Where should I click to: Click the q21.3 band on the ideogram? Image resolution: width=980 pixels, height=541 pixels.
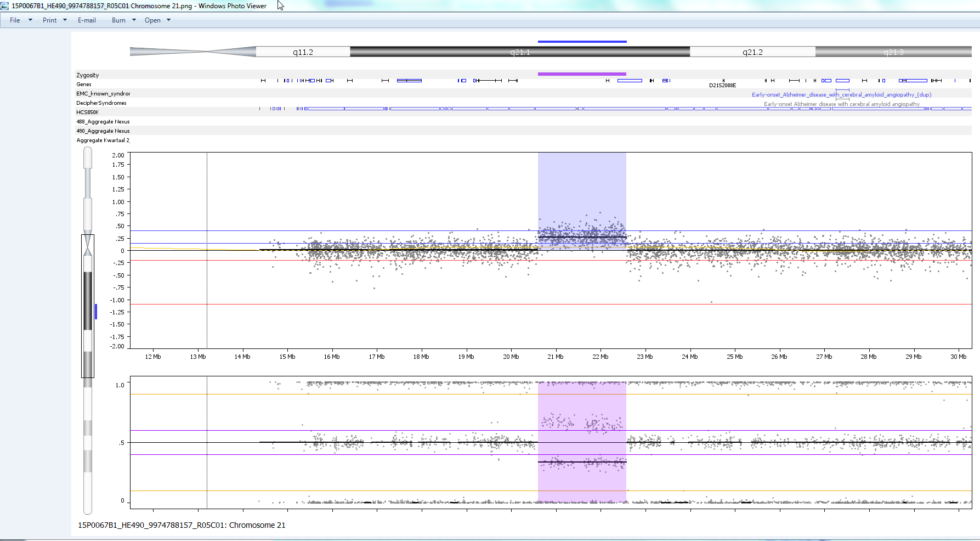click(893, 52)
